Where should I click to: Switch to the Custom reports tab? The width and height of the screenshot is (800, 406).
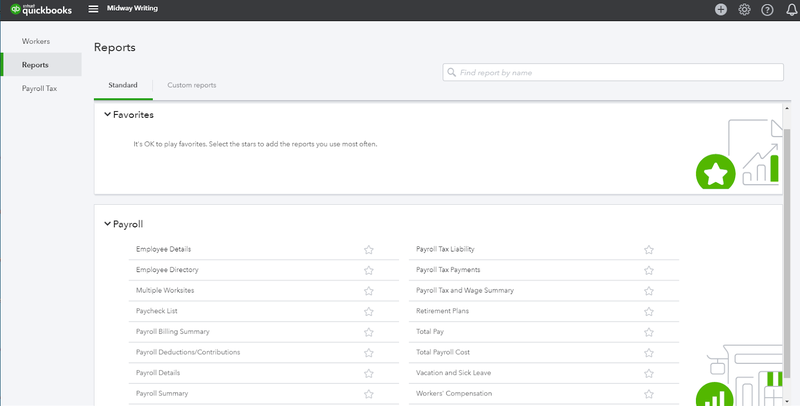tap(192, 85)
